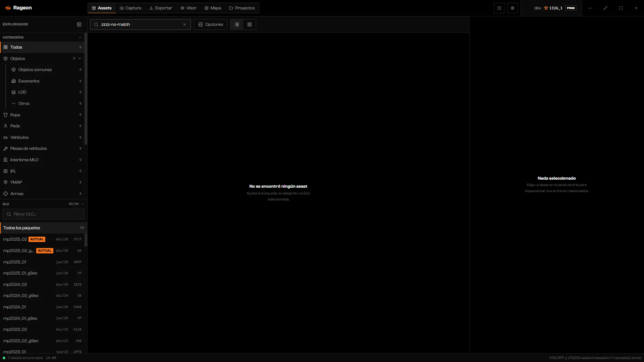
Task: Focus the Filtrar DLC input field
Action: 44,214
